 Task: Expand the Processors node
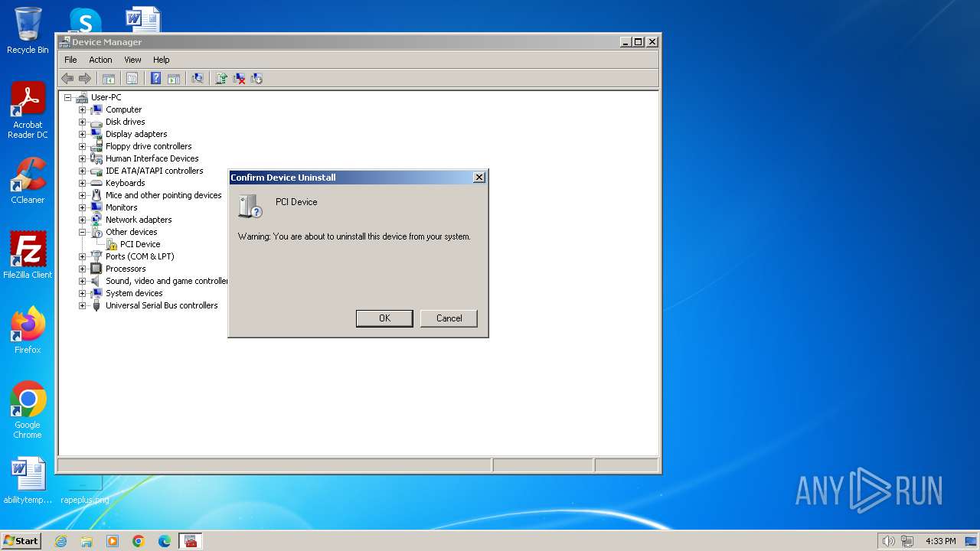[82, 269]
